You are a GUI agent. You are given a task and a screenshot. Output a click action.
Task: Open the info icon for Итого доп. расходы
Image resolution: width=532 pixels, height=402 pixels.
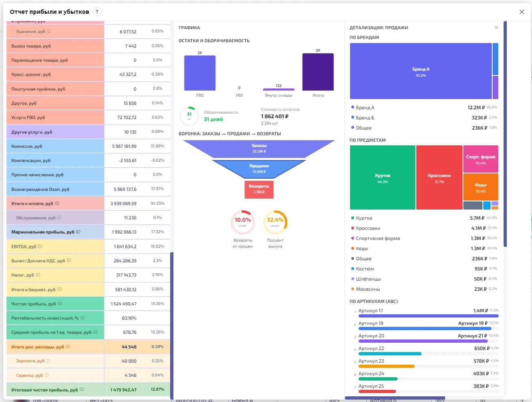click(x=68, y=347)
